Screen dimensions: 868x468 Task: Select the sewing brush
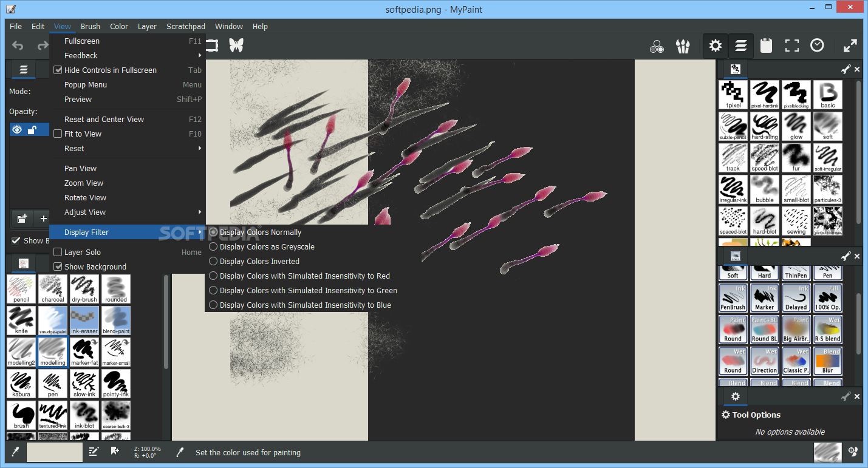pyautogui.click(x=796, y=222)
